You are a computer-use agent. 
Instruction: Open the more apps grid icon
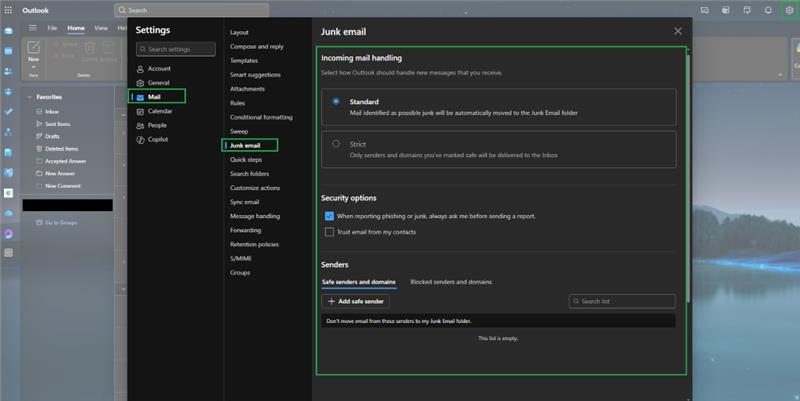[8, 253]
